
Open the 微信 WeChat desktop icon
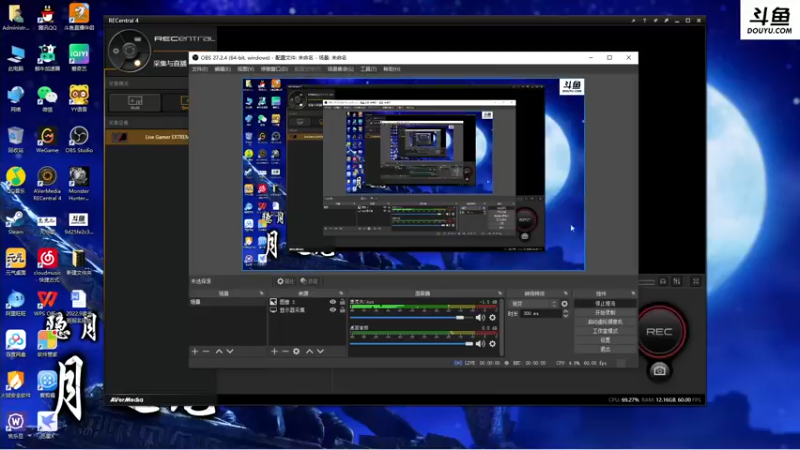(47, 98)
